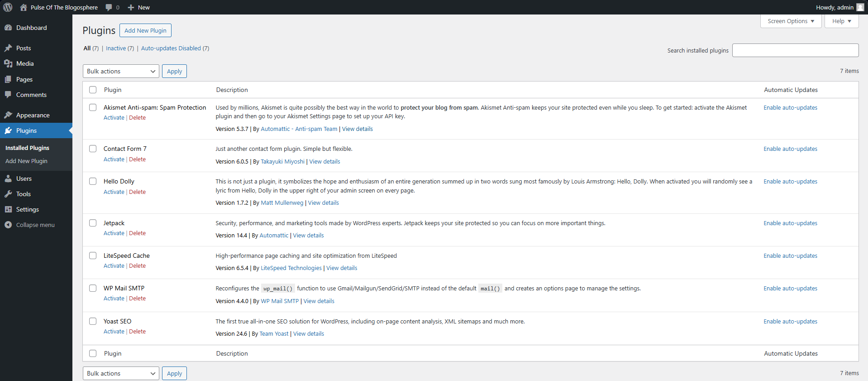The image size is (868, 381).
Task: Open the comments bubble icon in admin bar
Action: click(109, 7)
